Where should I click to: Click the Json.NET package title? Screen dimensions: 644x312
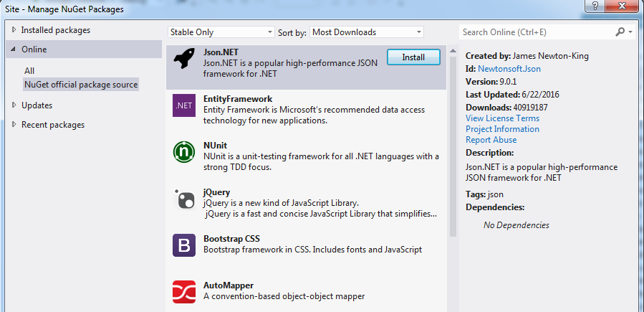[221, 52]
